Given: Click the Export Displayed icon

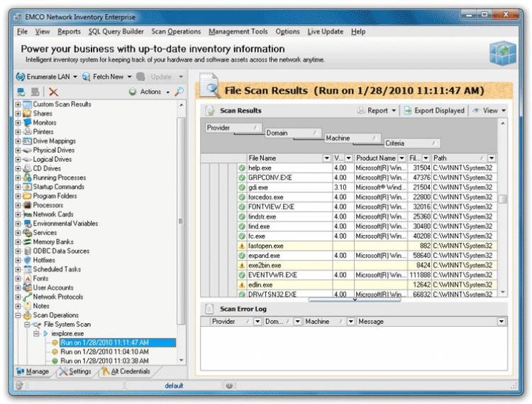Looking at the screenshot, I should point(409,111).
